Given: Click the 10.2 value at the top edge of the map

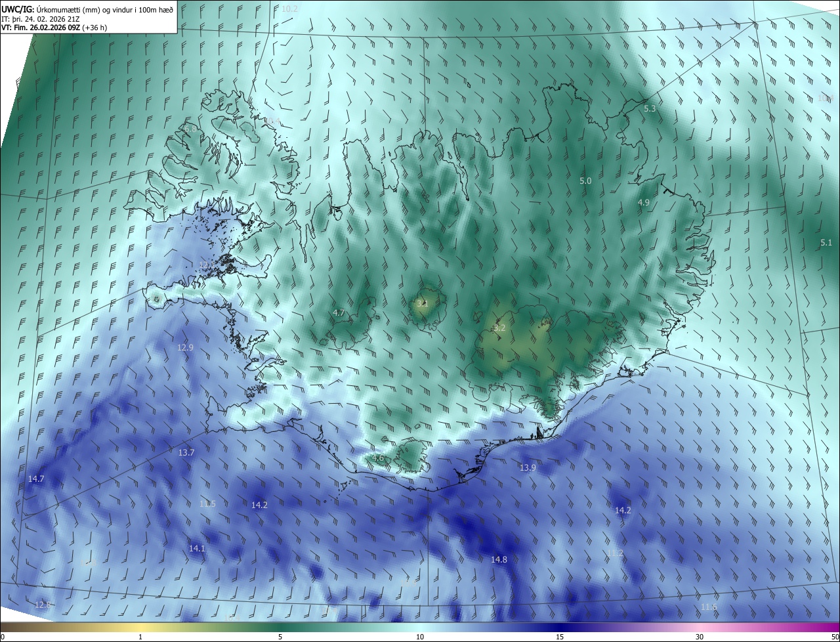Looking at the screenshot, I should click(289, 9).
